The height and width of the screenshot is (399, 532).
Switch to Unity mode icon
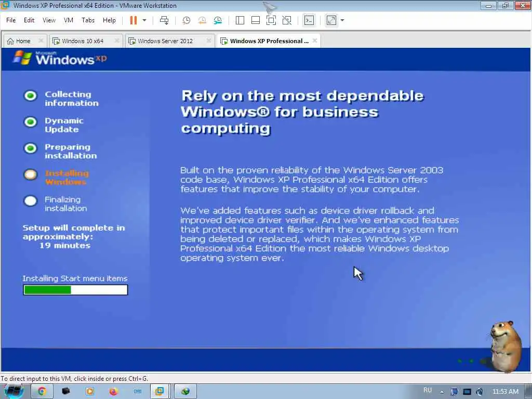coord(287,20)
